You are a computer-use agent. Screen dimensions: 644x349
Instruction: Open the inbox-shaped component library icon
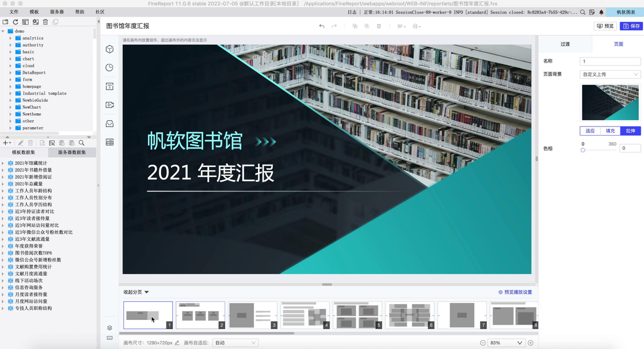coord(109,124)
